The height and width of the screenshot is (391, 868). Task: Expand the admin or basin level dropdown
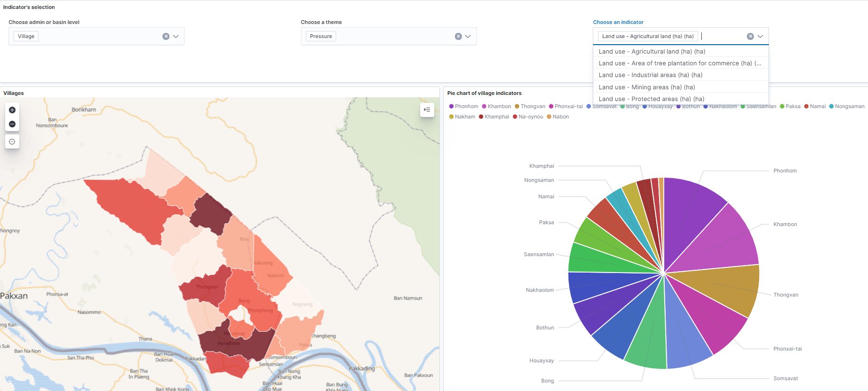(176, 36)
